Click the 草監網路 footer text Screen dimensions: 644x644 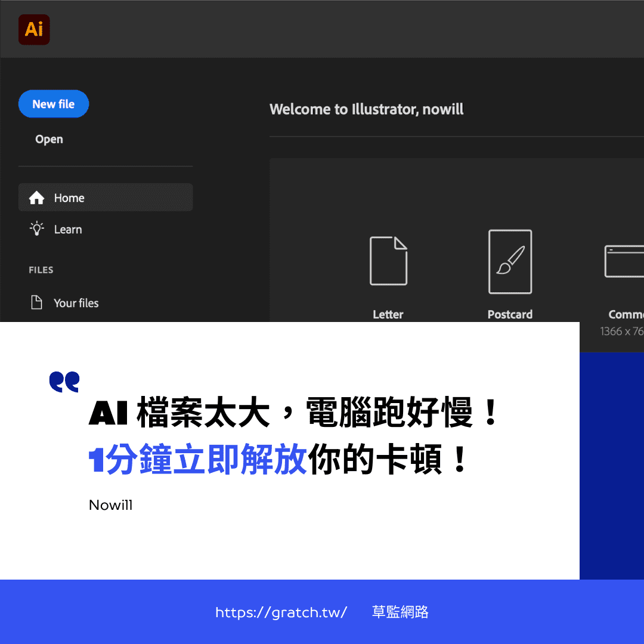400,612
